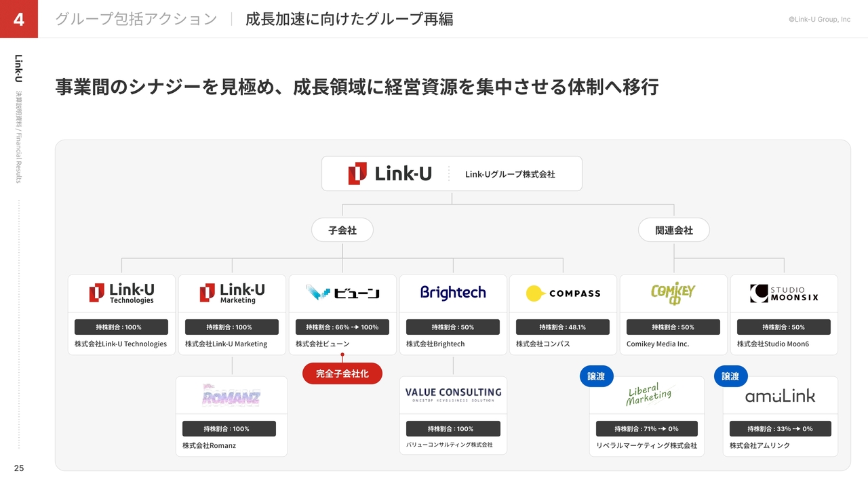The height and width of the screenshot is (488, 868).
Task: Click the text 株式会社アムリンク
Action: click(x=760, y=446)
